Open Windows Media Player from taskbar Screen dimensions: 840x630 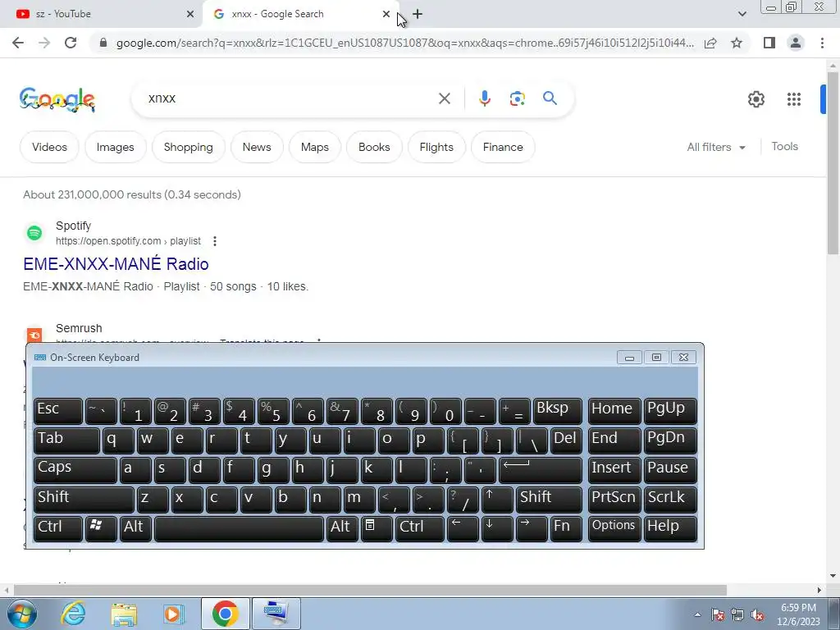174,614
